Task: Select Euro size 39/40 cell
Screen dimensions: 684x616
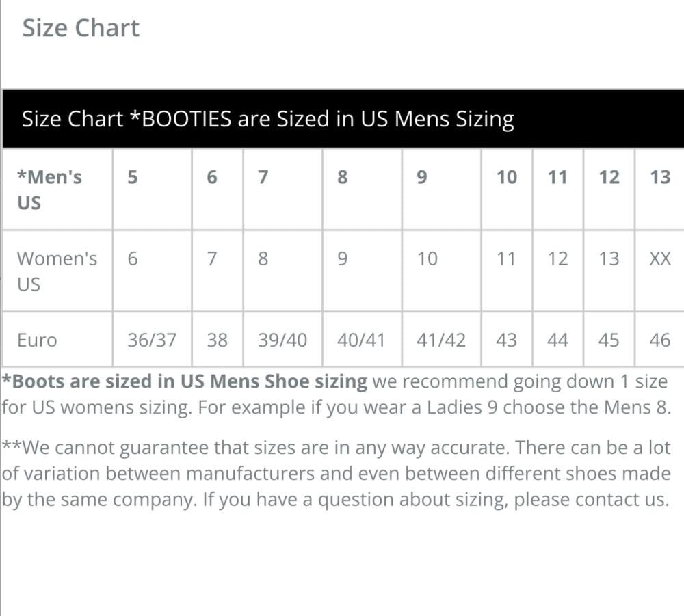Action: [x=282, y=340]
